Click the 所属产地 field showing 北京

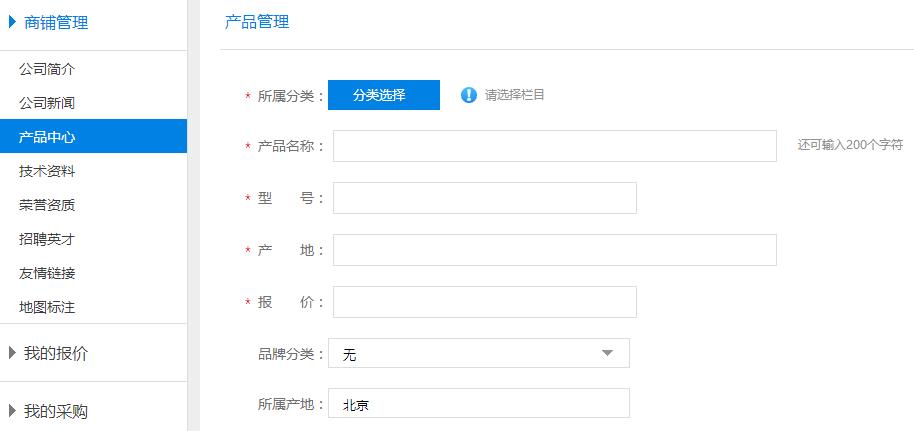[x=478, y=404]
